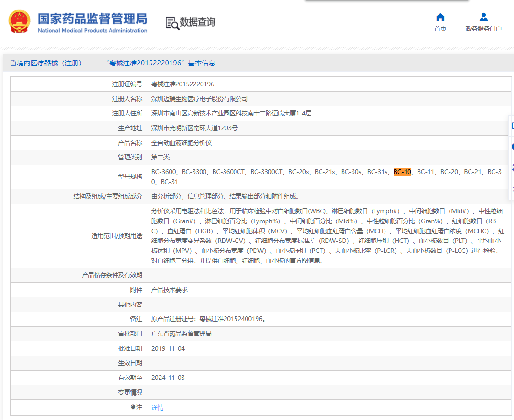514x420 pixels.
Task: Click the 注册人名称 row label
Action: 127,99
